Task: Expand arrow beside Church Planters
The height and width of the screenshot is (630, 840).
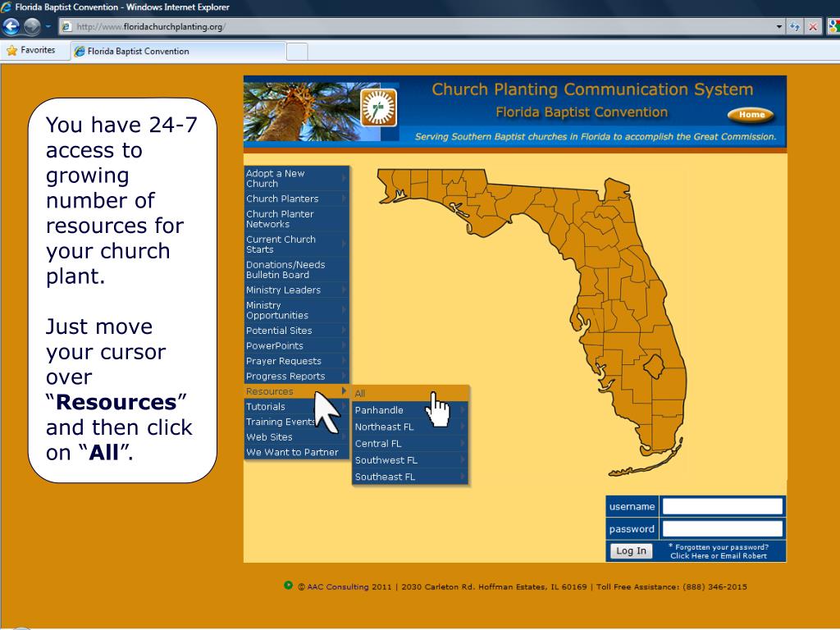Action: 344,199
